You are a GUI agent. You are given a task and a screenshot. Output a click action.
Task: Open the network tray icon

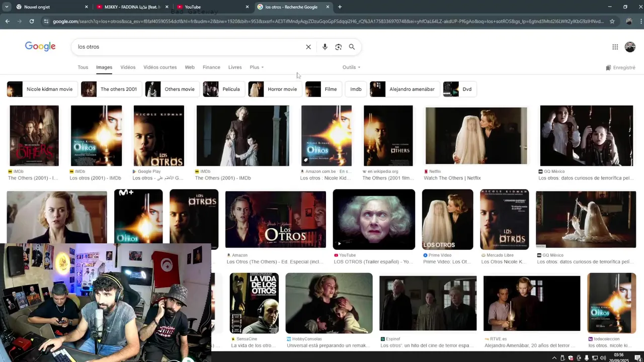point(595,358)
